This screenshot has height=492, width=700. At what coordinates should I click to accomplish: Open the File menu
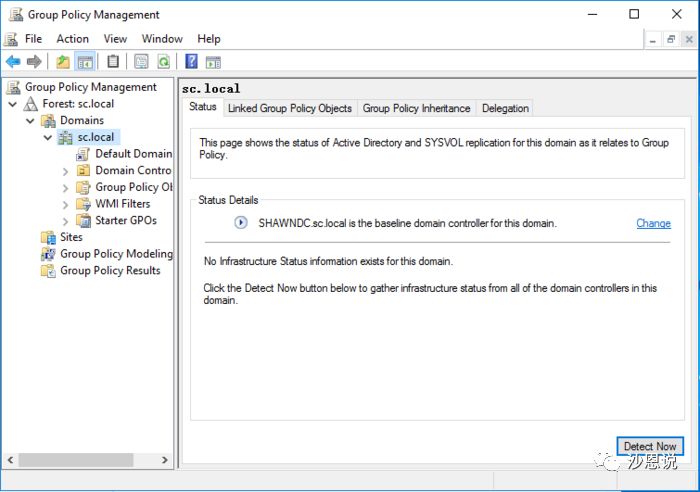pos(33,39)
